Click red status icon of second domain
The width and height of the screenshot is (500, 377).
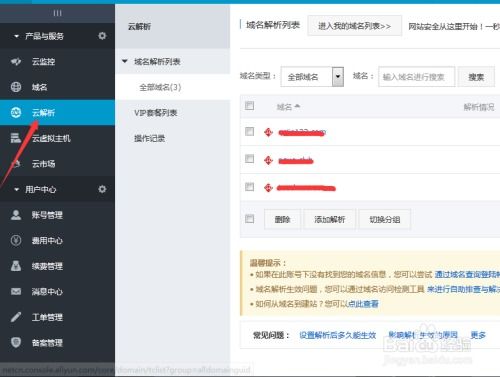[268, 161]
